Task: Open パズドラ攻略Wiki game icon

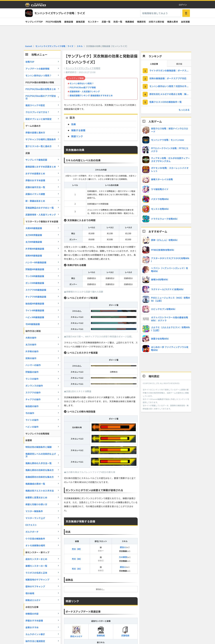Action: (x=146, y=199)
